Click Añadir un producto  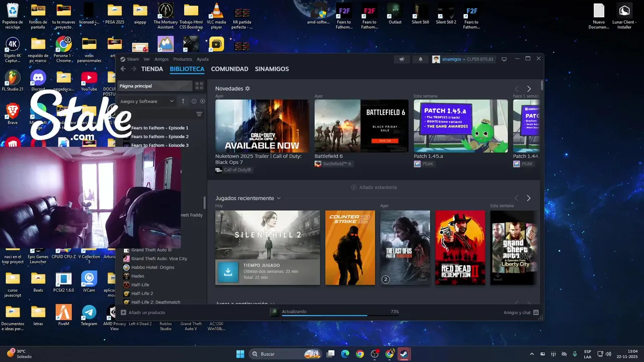(x=143, y=312)
